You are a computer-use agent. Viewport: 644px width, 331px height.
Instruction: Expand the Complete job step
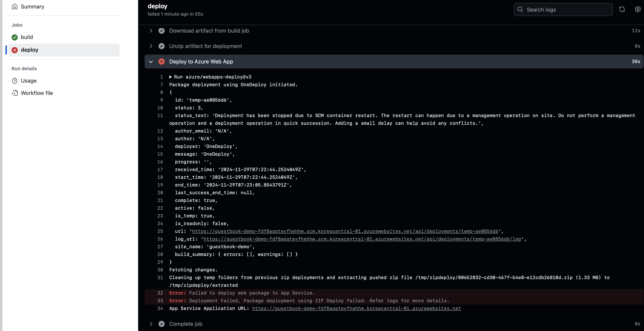click(x=151, y=324)
